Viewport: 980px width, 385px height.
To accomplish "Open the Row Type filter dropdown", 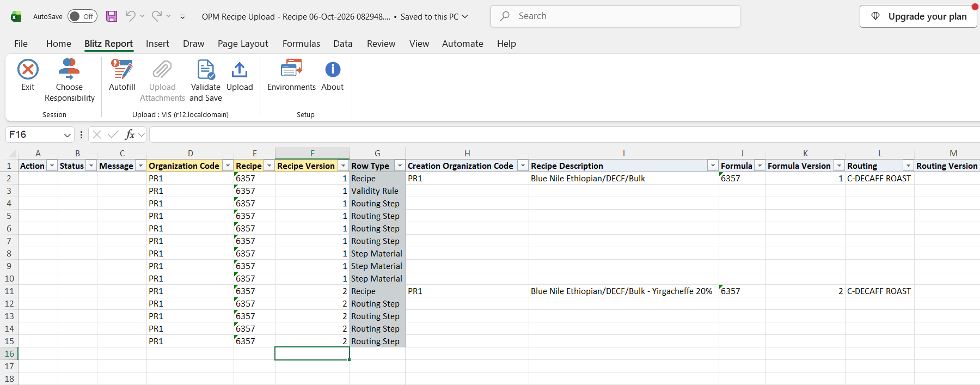I will 400,166.
